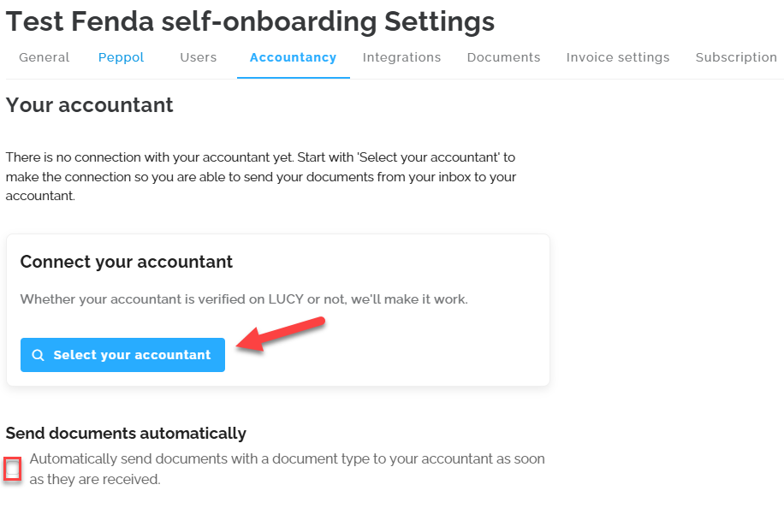This screenshot has width=784, height=532.
Task: Click the 'Connect your accountant' card heading
Action: pos(127,262)
